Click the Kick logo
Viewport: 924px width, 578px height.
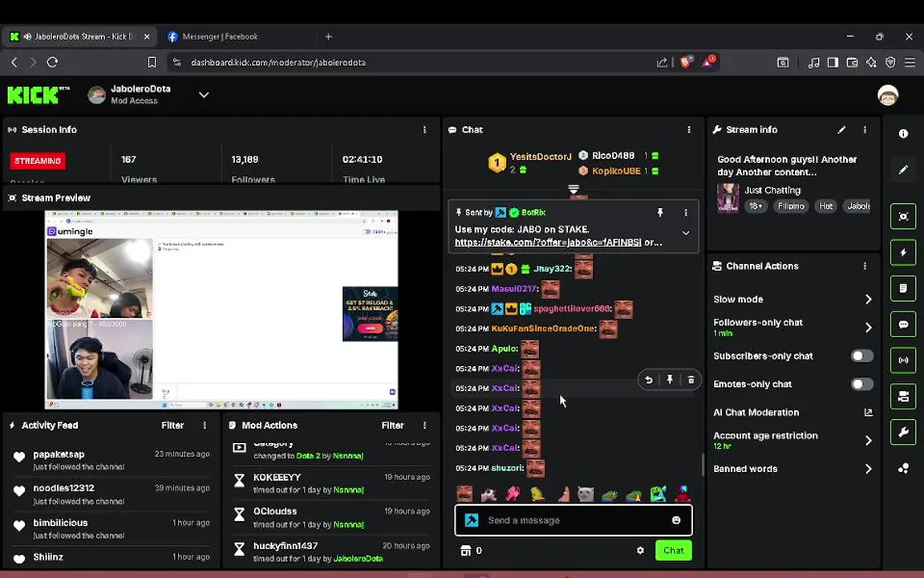click(x=38, y=95)
